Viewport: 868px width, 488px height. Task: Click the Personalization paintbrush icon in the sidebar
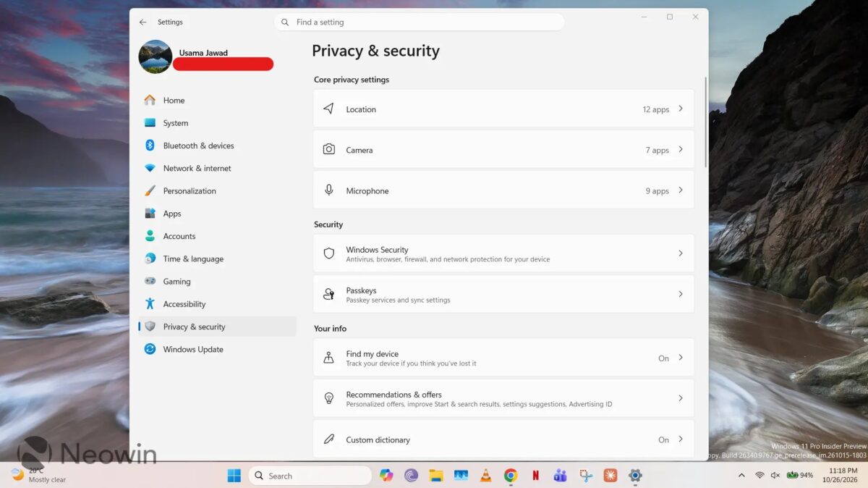150,191
